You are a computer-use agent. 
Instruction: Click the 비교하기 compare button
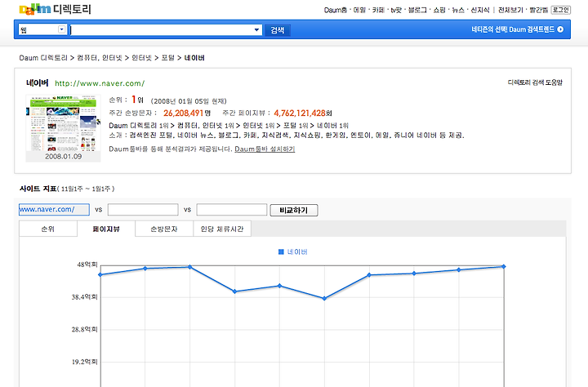[x=294, y=211]
